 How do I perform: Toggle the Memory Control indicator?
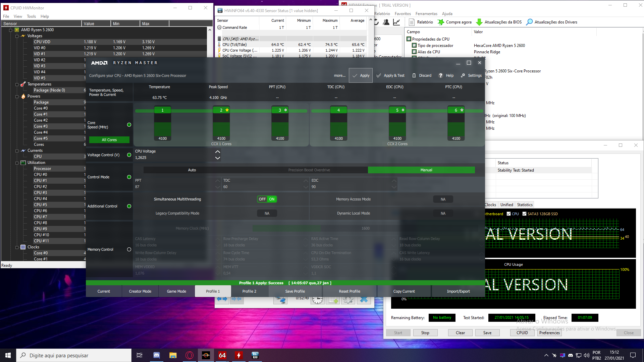point(129,249)
